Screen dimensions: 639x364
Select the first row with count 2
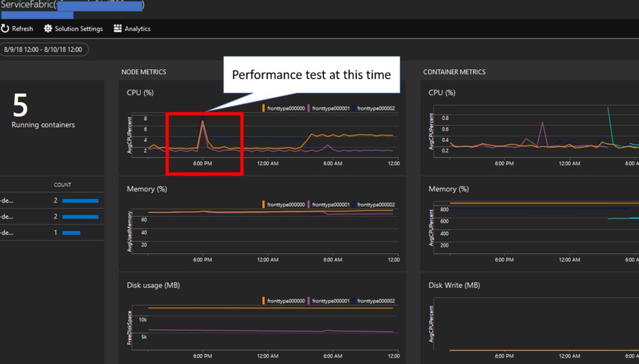coord(52,200)
